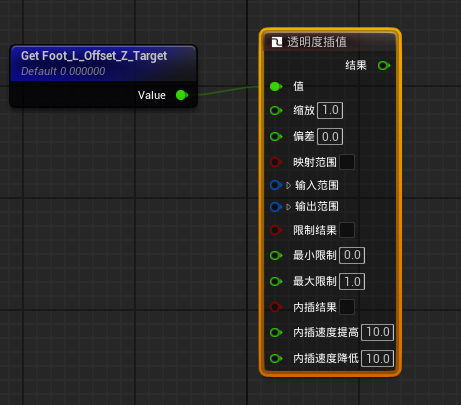Image resolution: width=461 pixels, height=405 pixels.
Task: Click the 内插结果 red boolean pin
Action: [276, 307]
